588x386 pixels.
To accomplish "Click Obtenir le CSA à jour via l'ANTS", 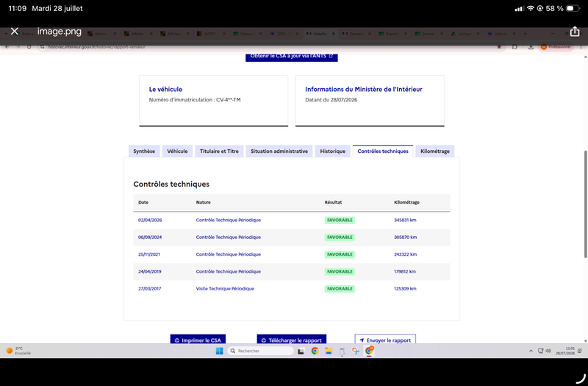I will 291,57.
